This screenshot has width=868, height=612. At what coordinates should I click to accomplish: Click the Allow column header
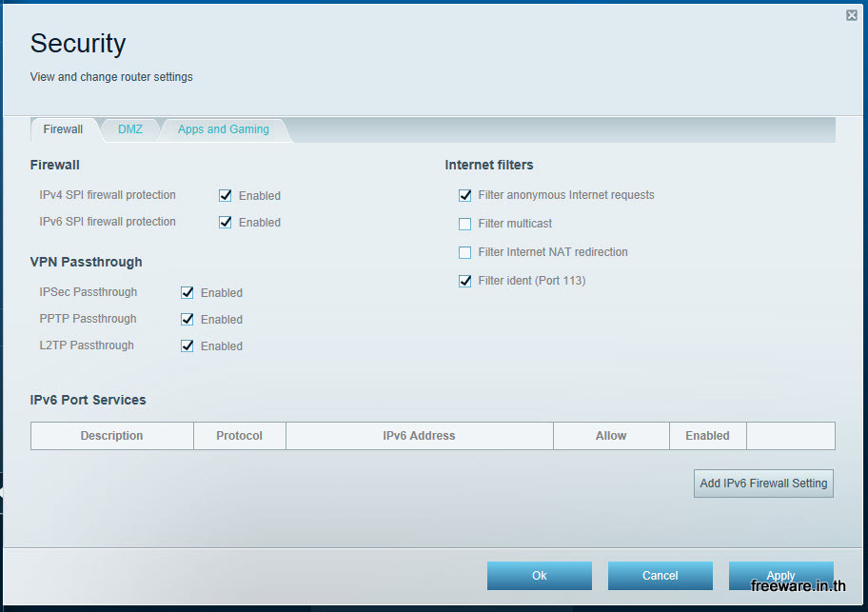611,436
